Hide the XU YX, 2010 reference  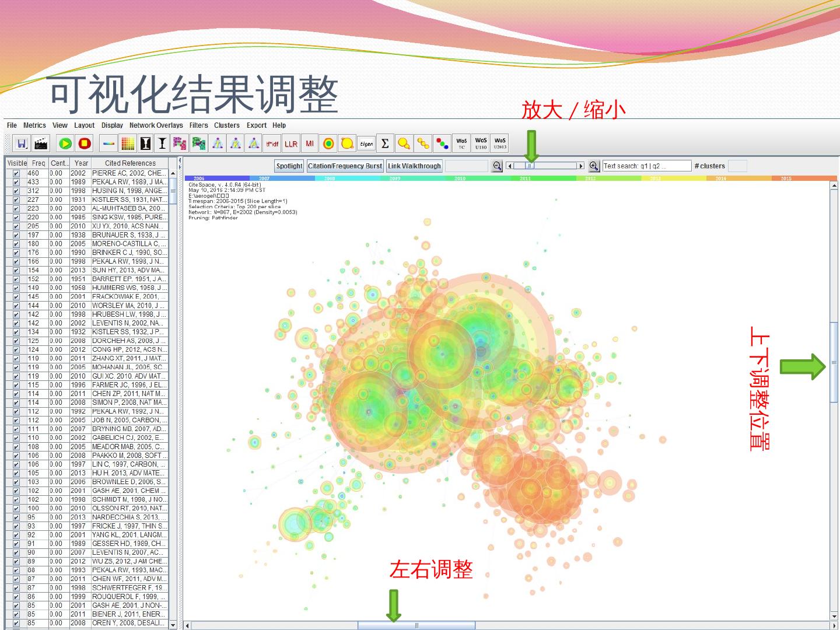16,226
